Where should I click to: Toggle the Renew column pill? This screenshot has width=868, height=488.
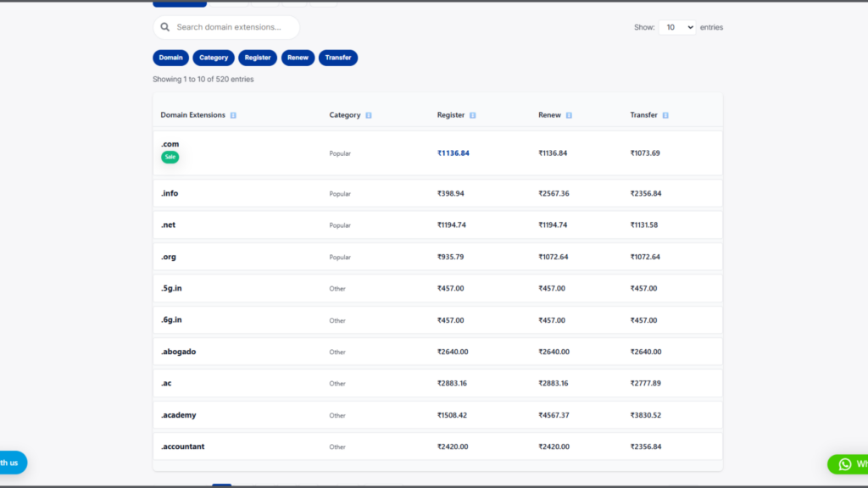coord(298,58)
